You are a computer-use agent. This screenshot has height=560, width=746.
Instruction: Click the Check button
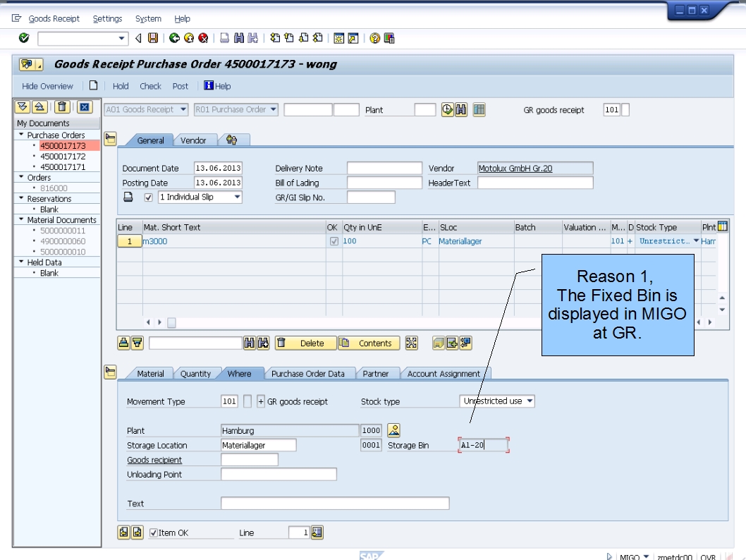point(150,86)
